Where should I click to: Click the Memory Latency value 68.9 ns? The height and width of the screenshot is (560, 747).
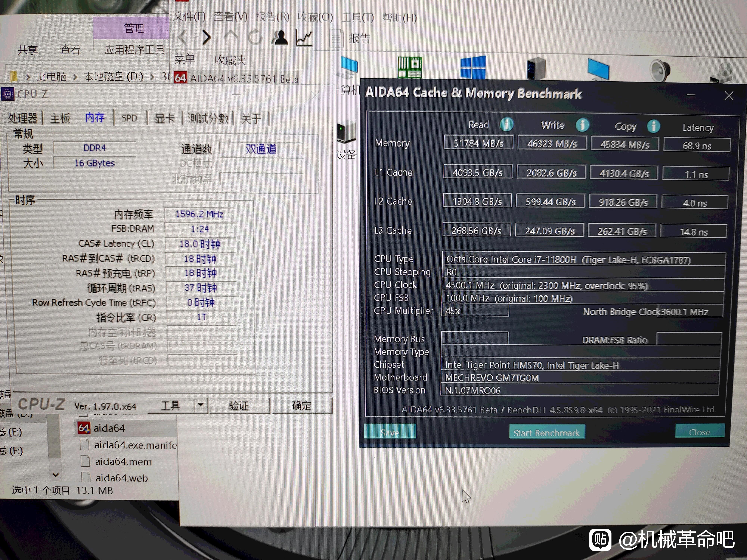(697, 145)
